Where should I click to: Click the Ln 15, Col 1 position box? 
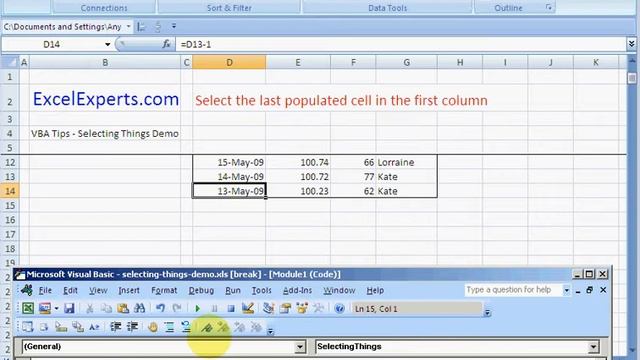coord(416,309)
